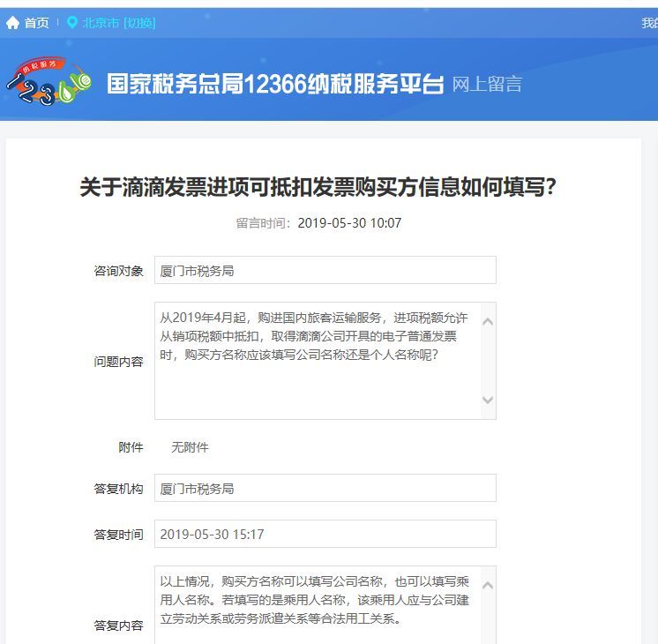Click the 网上留言 heading text

point(487,84)
